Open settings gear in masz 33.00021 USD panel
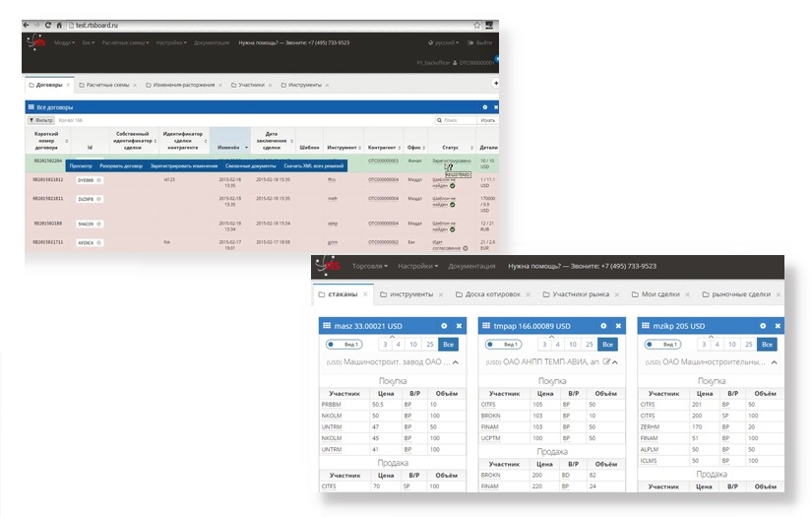The image size is (812, 517). click(444, 326)
